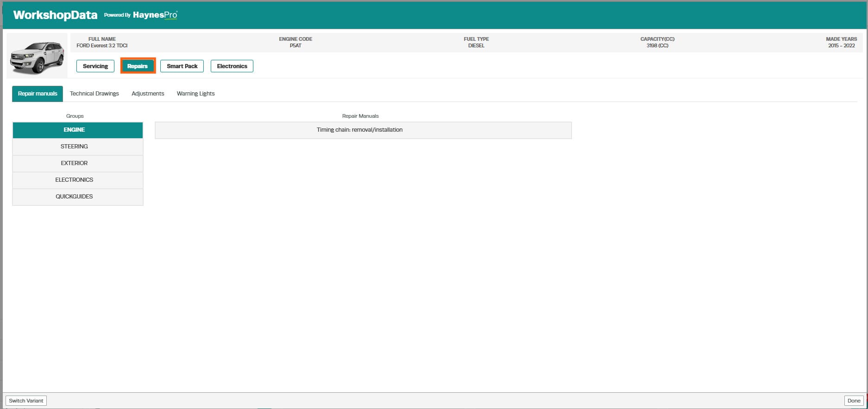Select the QUICKGUIDES group
Image resolution: width=868 pixels, height=409 pixels.
click(78, 197)
